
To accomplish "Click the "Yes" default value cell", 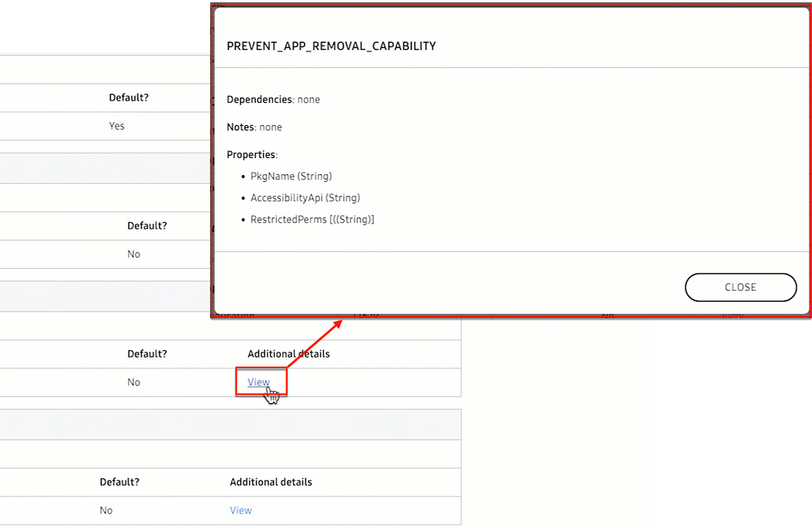I will point(117,126).
